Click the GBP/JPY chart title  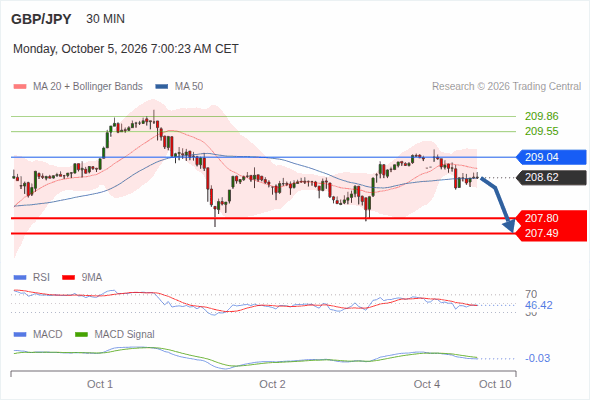pyautogui.click(x=41, y=19)
